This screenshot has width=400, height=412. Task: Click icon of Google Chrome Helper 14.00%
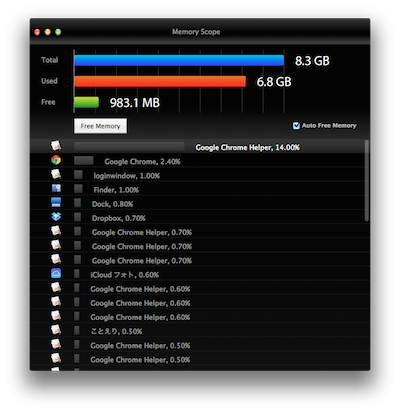[x=56, y=146]
